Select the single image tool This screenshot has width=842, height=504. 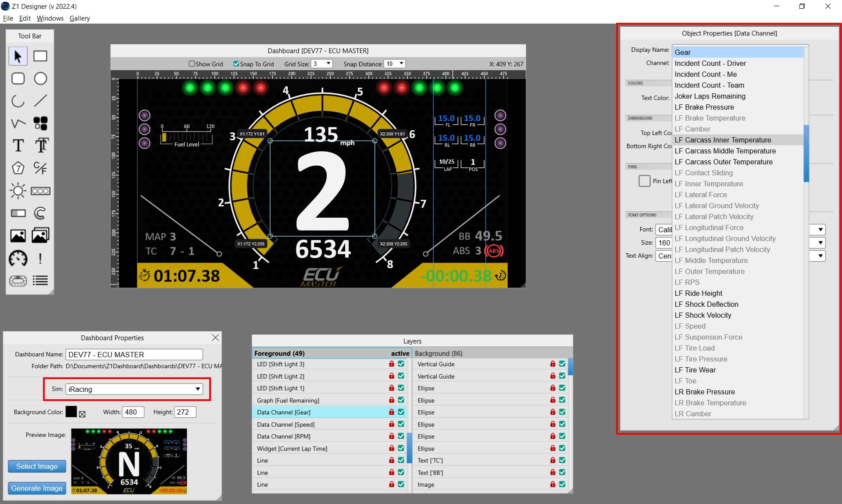coord(18,236)
